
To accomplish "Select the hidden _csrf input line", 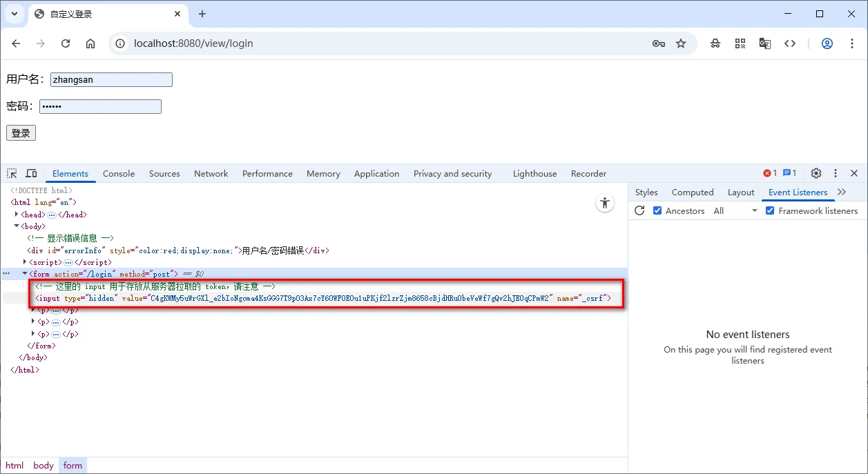I will click(323, 298).
